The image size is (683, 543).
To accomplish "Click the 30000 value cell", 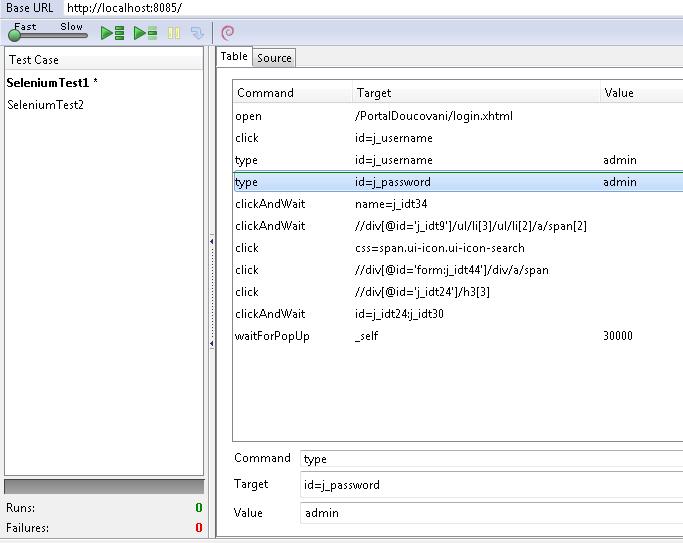I will [x=618, y=336].
